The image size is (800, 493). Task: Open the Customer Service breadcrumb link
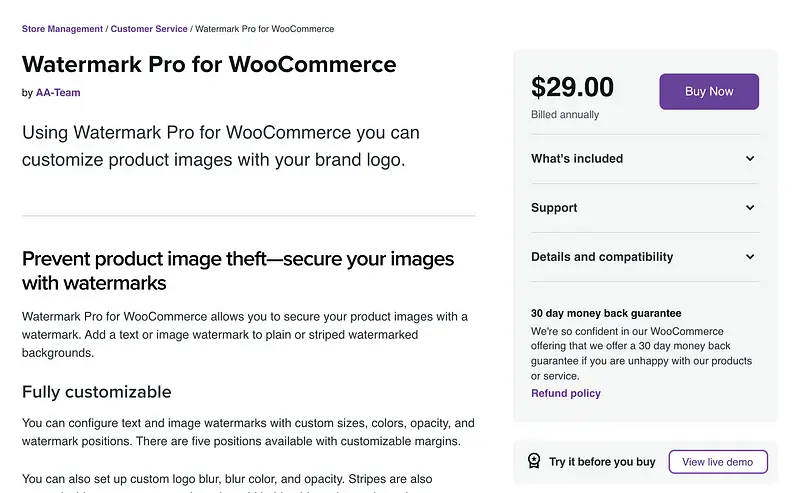coord(149,29)
